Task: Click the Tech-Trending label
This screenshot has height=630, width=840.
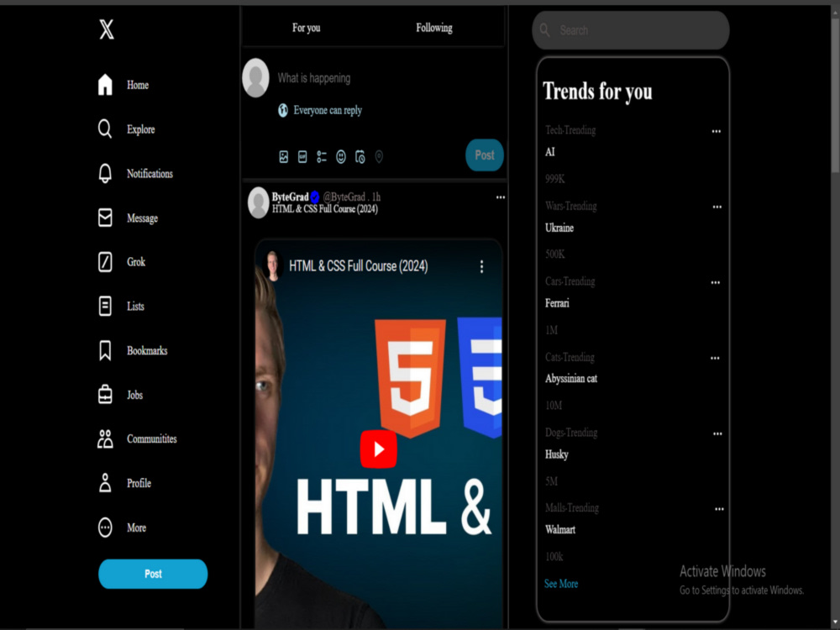Action: [570, 130]
